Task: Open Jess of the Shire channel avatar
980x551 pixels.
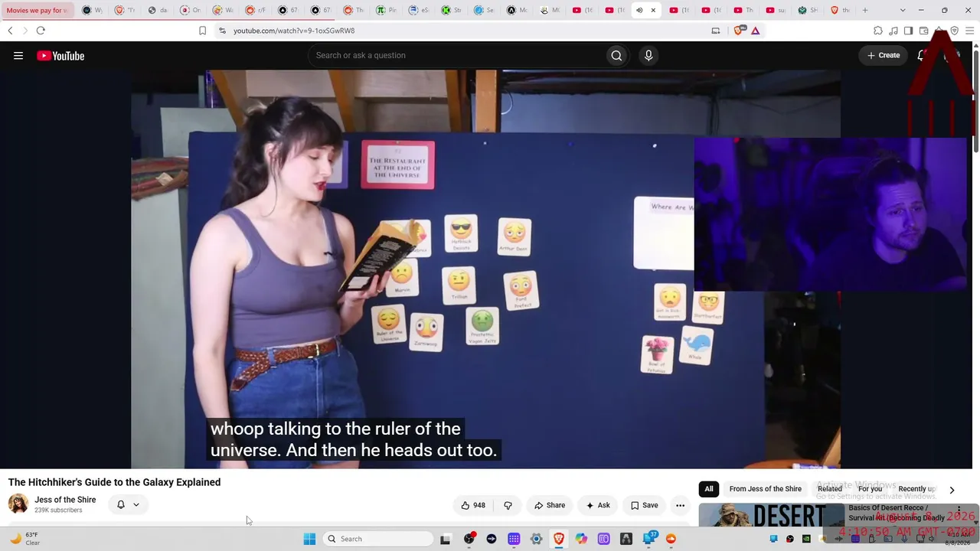Action: coord(18,504)
